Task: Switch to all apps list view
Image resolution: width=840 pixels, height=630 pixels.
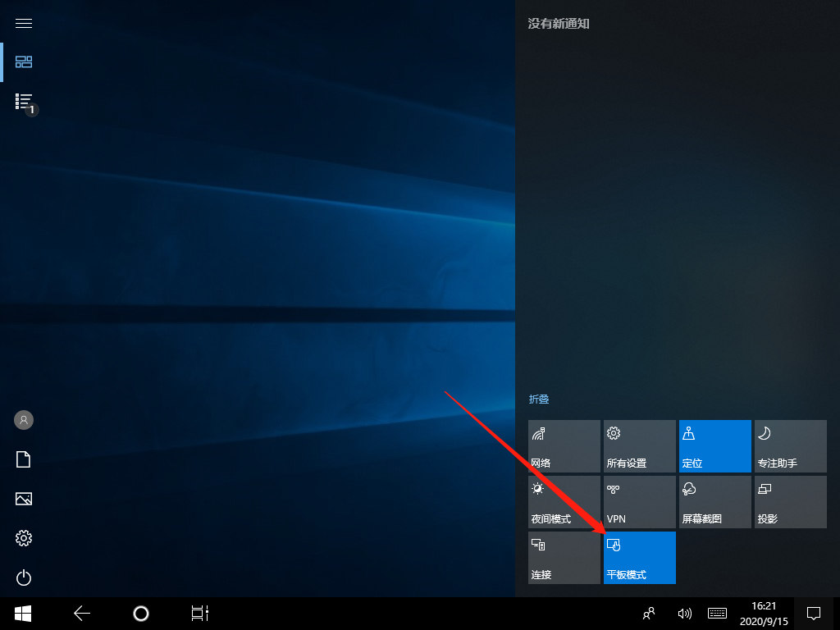Action: coord(24,102)
